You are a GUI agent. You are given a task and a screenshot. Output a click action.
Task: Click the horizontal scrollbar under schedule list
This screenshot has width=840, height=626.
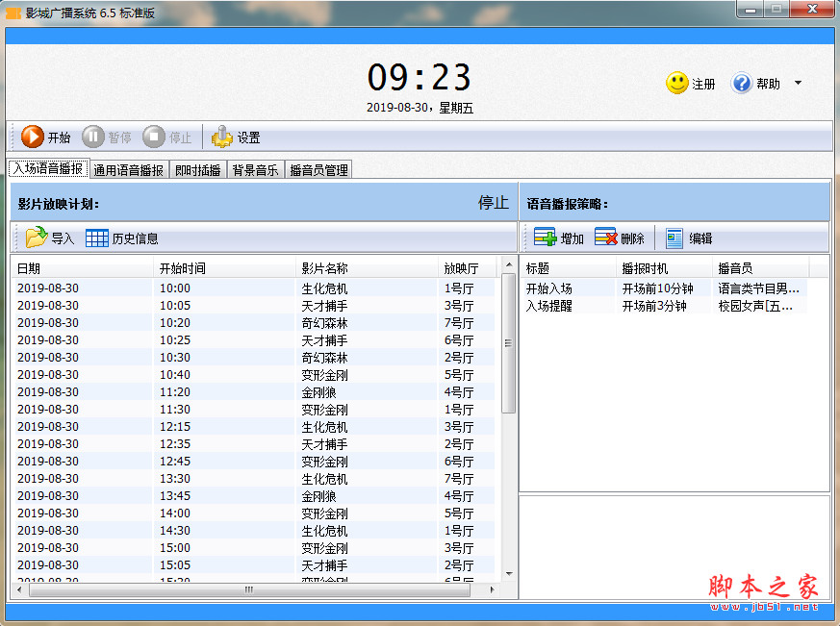248,589
